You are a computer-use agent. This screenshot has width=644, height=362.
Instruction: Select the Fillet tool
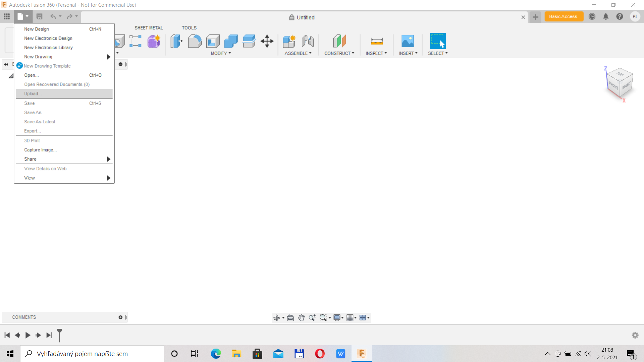195,41
